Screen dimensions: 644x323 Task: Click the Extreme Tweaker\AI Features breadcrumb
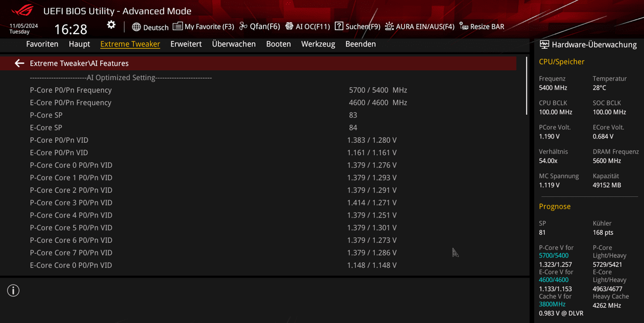79,63
